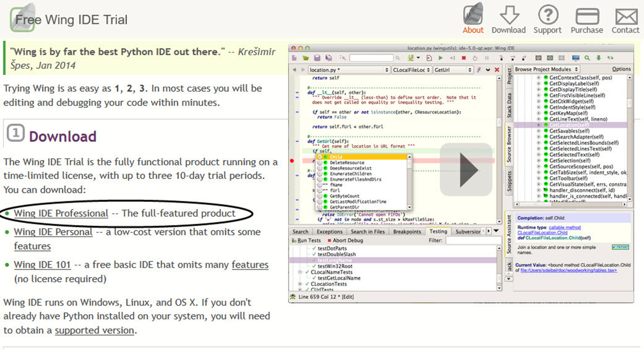The image size is (644, 349).
Task: Click the Download arrow icon in header
Action: coord(509,15)
